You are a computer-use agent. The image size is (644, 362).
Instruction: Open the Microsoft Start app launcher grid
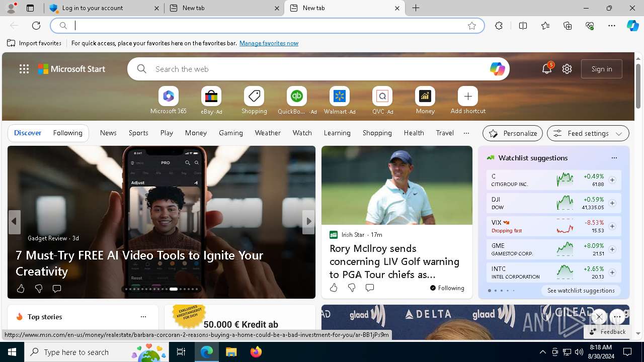(x=24, y=69)
